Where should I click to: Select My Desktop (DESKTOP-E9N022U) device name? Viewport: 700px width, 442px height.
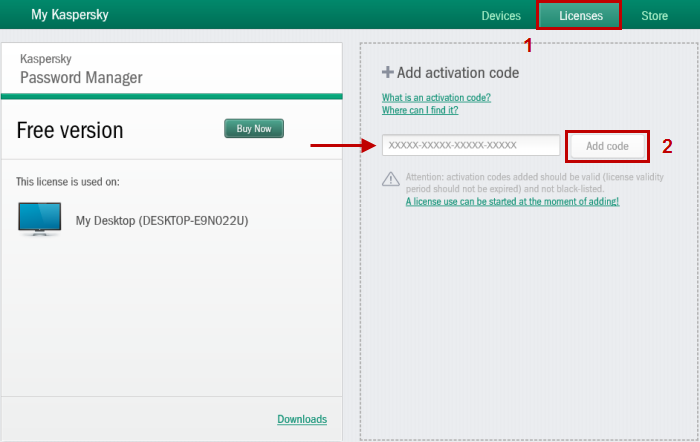[x=162, y=220]
